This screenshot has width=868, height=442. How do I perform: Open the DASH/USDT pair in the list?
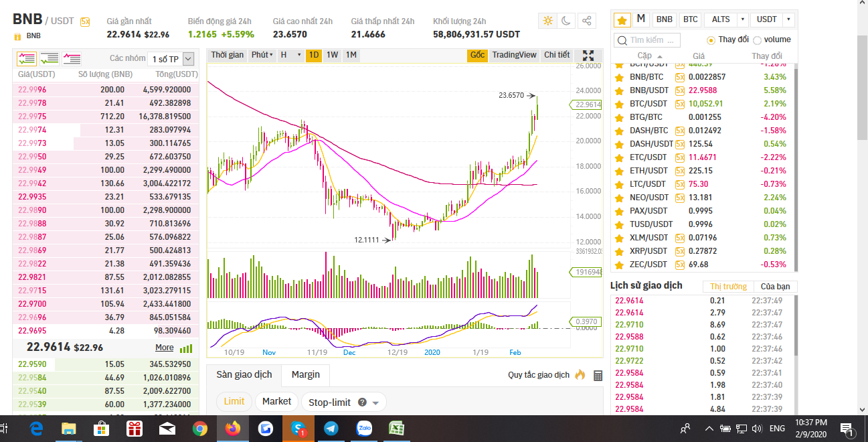pyautogui.click(x=651, y=144)
